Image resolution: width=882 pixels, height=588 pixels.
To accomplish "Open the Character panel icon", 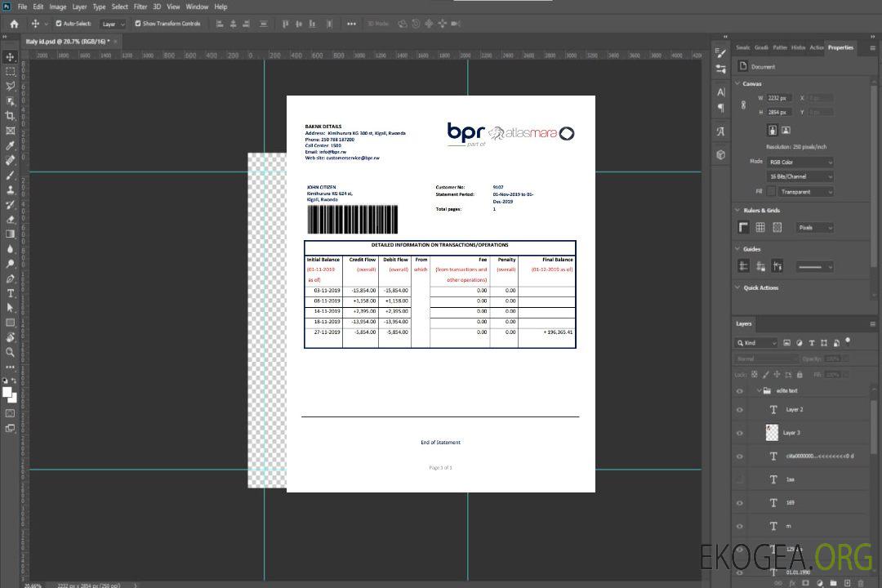I will click(x=721, y=91).
